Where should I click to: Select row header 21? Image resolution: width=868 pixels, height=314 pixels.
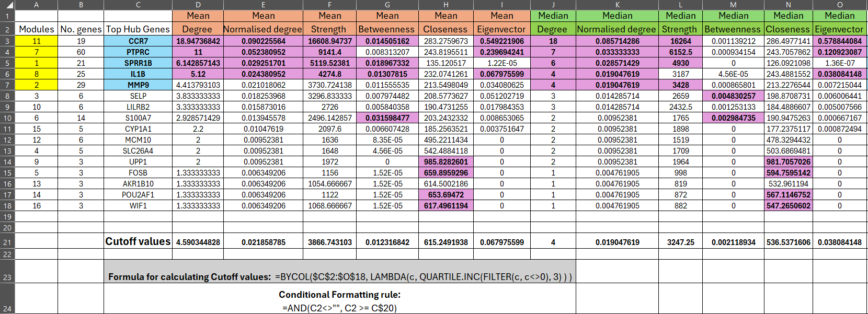[7, 242]
